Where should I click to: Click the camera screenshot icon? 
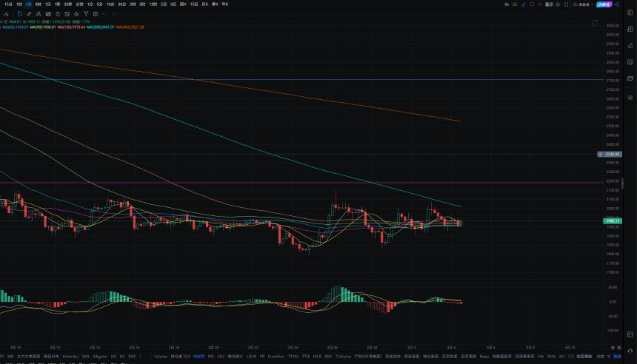coord(515,4)
